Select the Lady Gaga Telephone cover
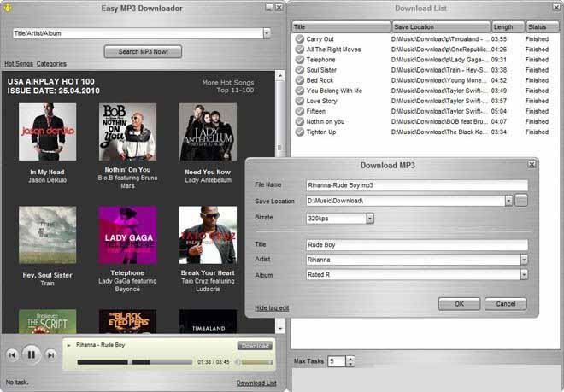Screen dimensions: 564x392 pos(127,235)
